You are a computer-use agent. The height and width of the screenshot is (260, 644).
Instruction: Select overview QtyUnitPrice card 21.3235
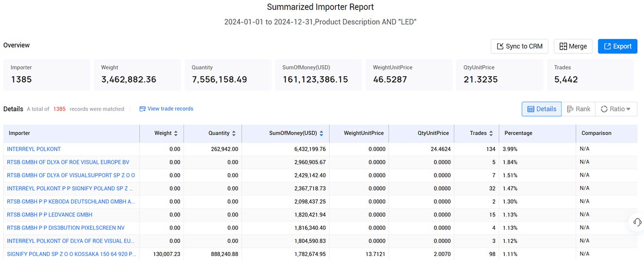[500, 75]
